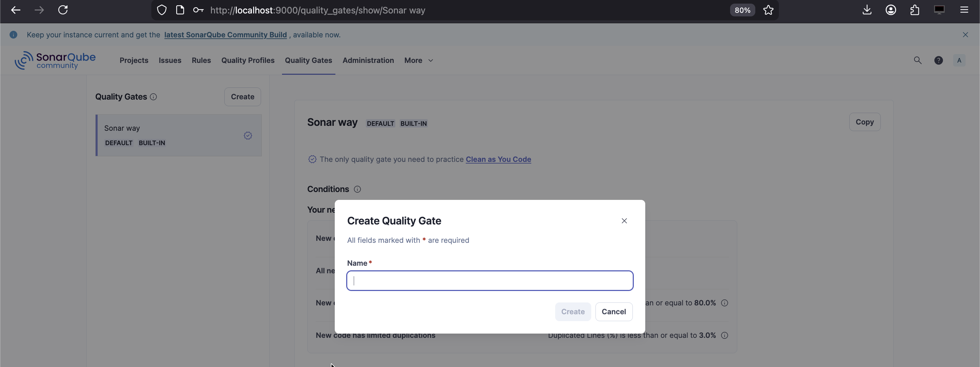Click info icon next to Conditions

coord(357,189)
